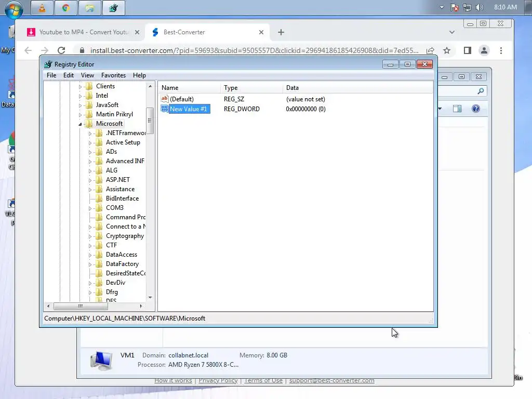Toggle the Explorer preview pane icon
This screenshot has width=532, height=399.
click(x=457, y=109)
